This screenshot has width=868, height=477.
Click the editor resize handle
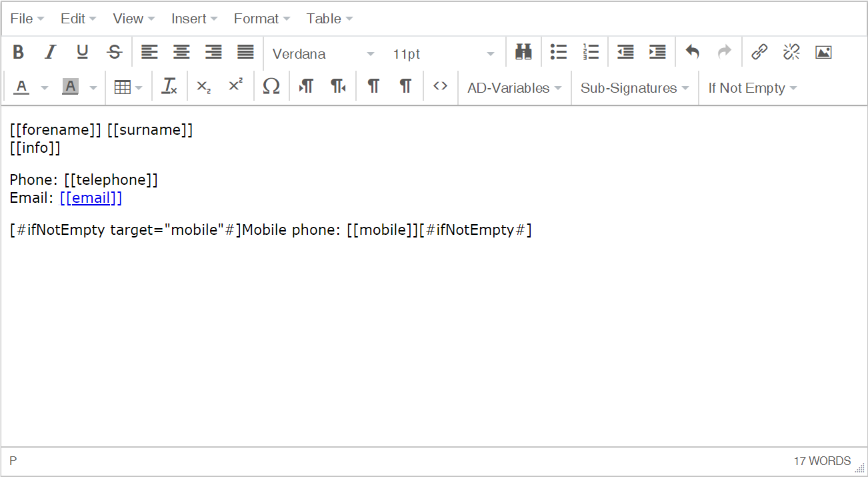pos(860,469)
